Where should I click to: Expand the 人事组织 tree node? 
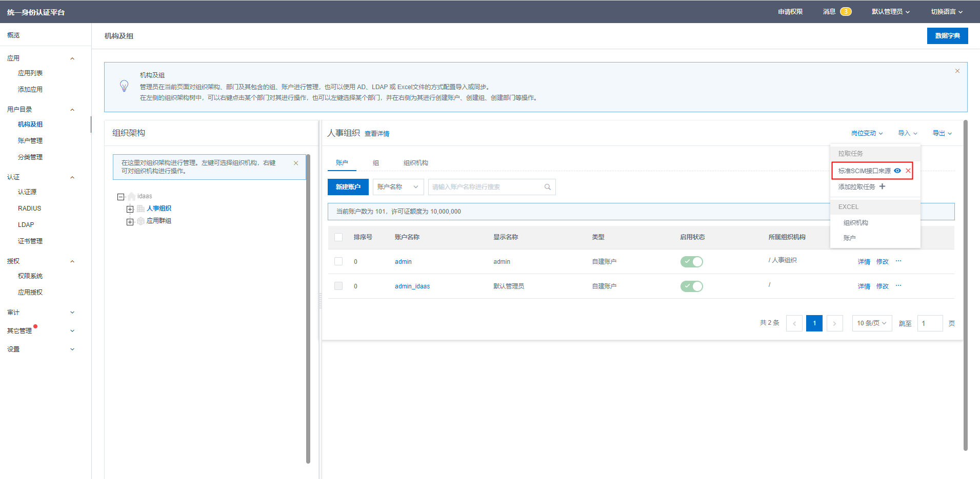(x=130, y=209)
